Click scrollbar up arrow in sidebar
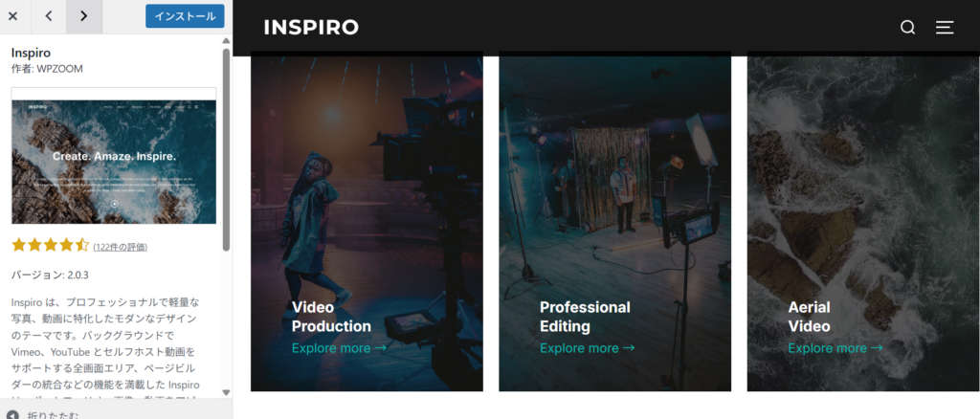Screen dimensions: 980x419 (226, 40)
